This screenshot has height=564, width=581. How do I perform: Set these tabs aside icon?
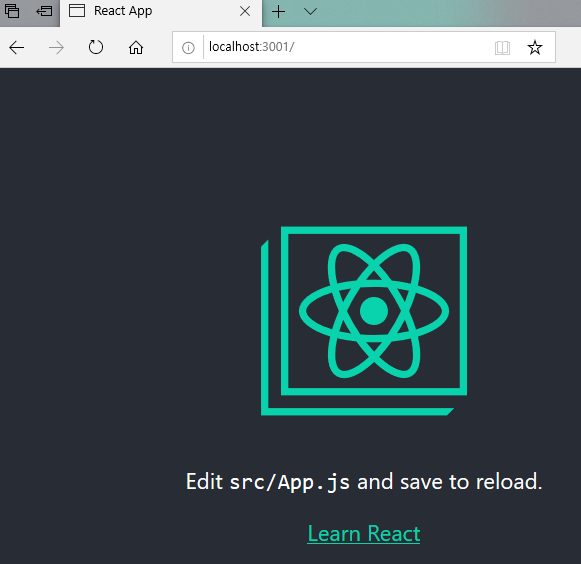coord(44,11)
